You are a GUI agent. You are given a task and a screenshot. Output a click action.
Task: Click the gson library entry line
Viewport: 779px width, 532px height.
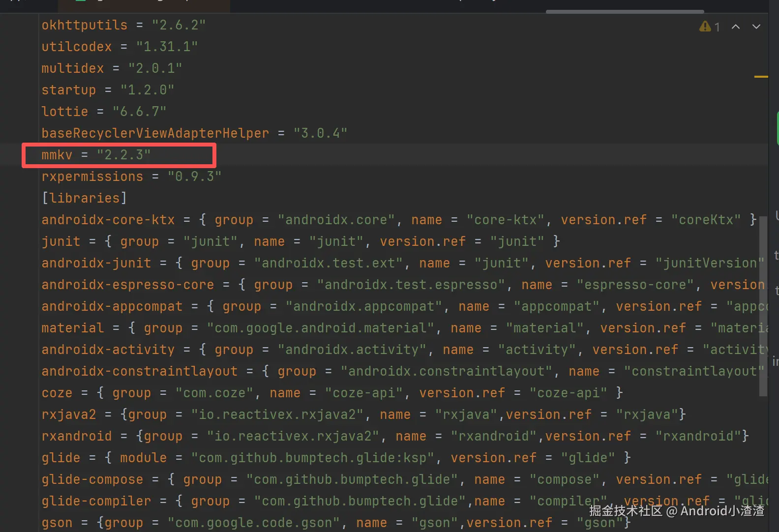336,523
